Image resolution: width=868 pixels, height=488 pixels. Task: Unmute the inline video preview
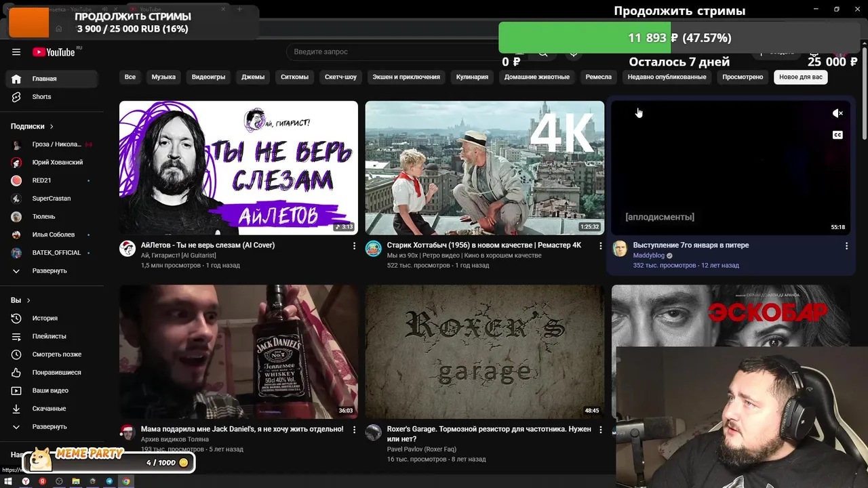(837, 113)
